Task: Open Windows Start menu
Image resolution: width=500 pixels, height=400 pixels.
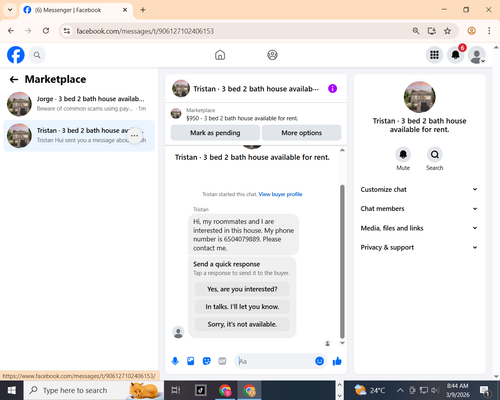Action: point(12,390)
